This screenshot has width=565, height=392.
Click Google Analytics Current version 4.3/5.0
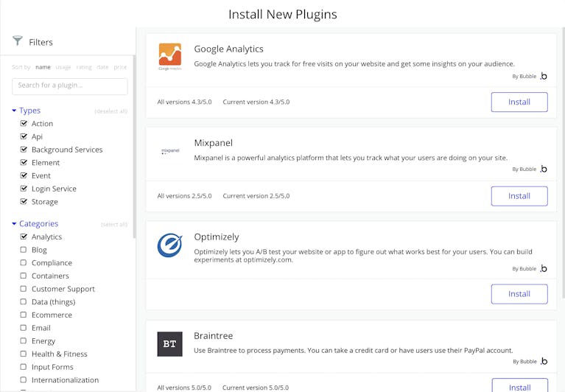point(256,102)
